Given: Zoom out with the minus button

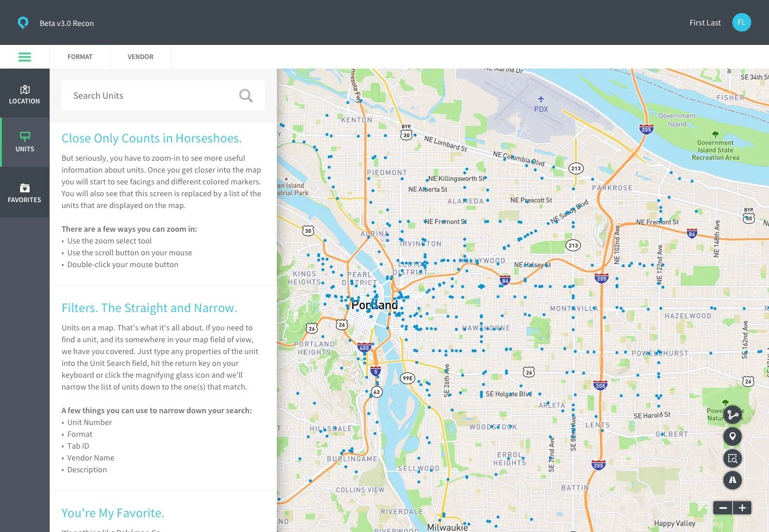Looking at the screenshot, I should click(x=723, y=508).
